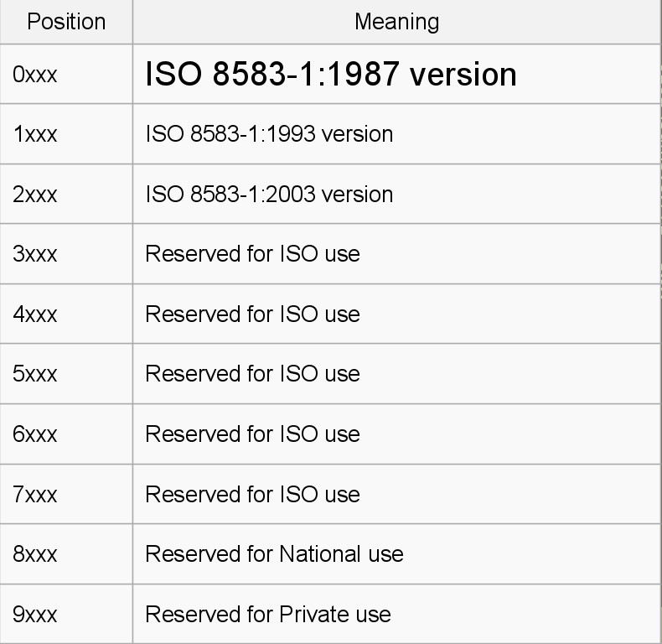Click Reserved for ISO use in 5xxx row
This screenshot has height=644, width=662.
point(252,374)
